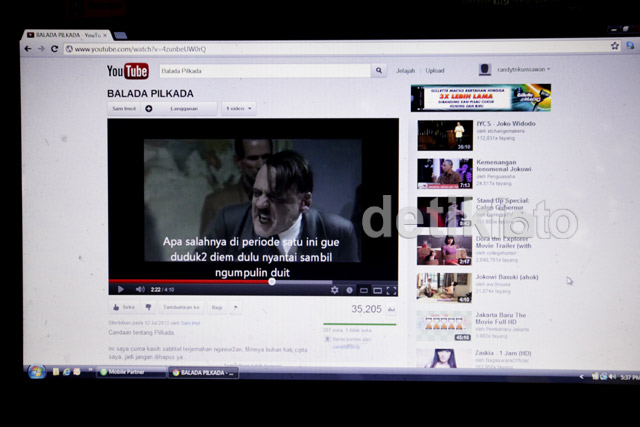Subscribe via the Langganan button

pyautogui.click(x=179, y=109)
